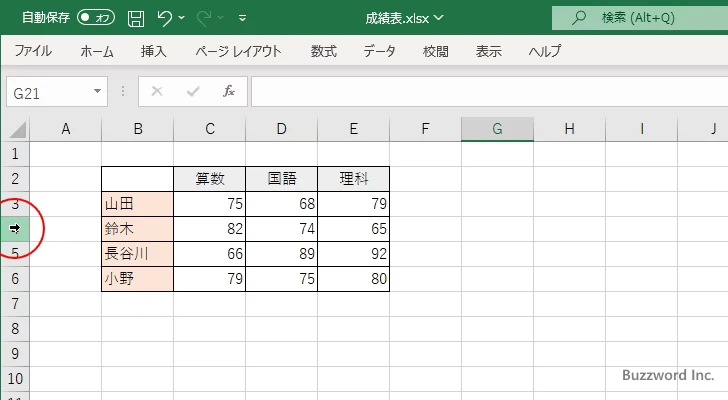The width and height of the screenshot is (728, 400).
Task: Click 小野's 国語 score 75
Action: point(281,279)
